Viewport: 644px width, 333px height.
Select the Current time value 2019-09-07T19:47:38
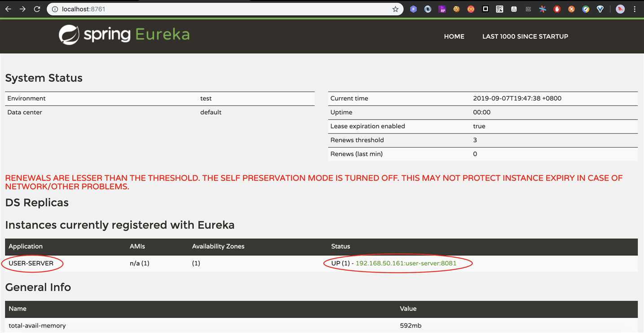point(517,98)
